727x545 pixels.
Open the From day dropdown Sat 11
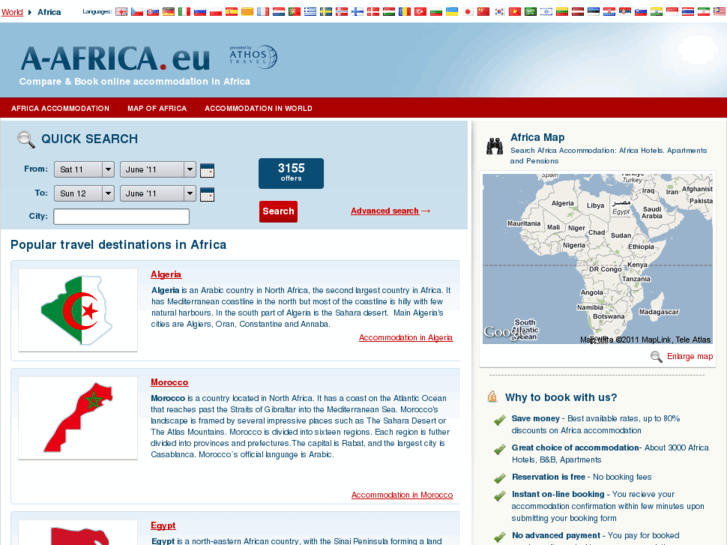[x=84, y=170]
